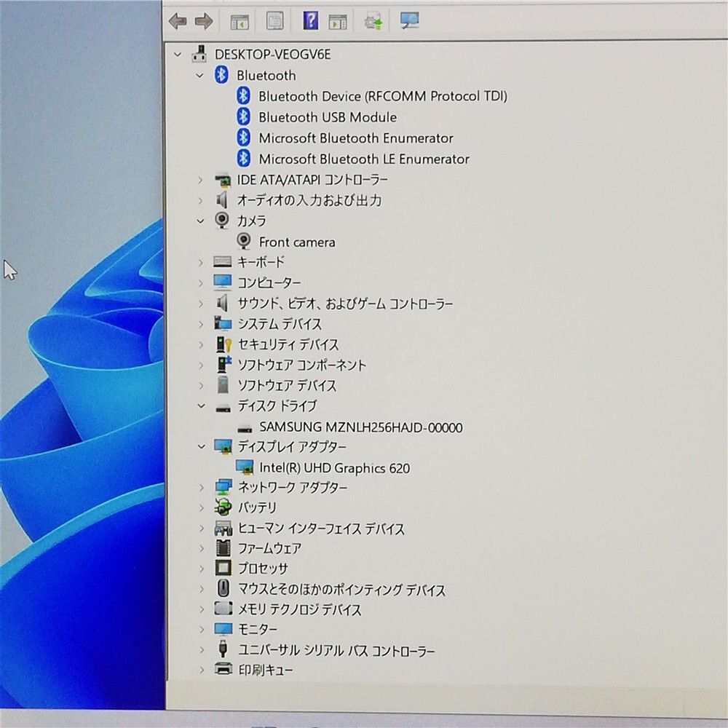Click the ディスプレイ アダプター icon
Image resolution: width=728 pixels, height=728 pixels.
coord(223,447)
